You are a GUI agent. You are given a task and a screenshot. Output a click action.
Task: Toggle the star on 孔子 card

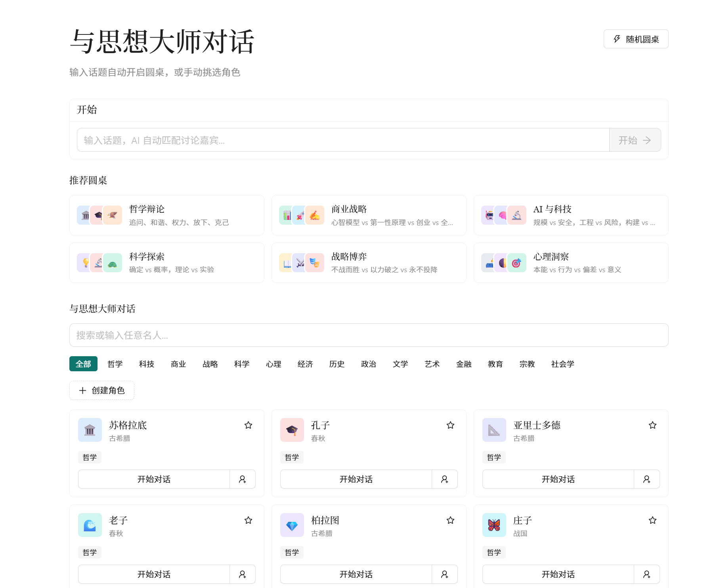(x=450, y=425)
